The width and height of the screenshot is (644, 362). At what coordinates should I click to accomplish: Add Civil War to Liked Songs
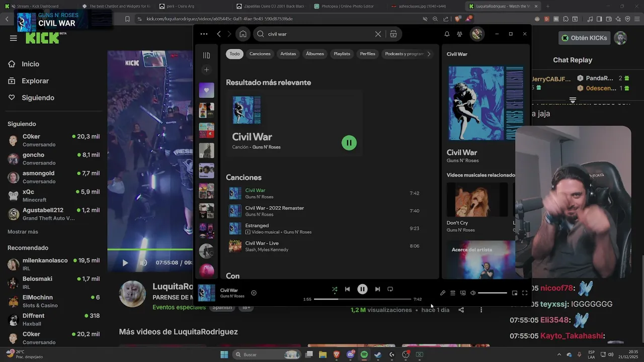(254, 293)
